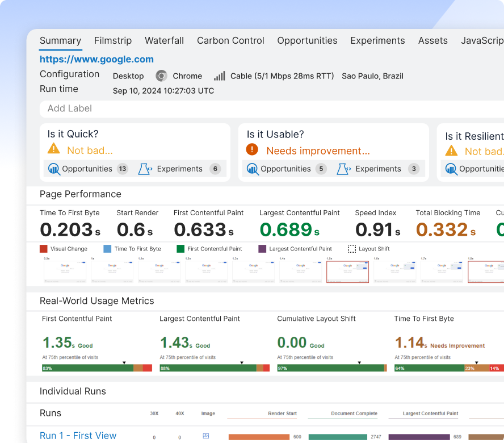The width and height of the screenshot is (504, 443).
Task: Click the 13 Opportunities count badge
Action: pos(123,169)
